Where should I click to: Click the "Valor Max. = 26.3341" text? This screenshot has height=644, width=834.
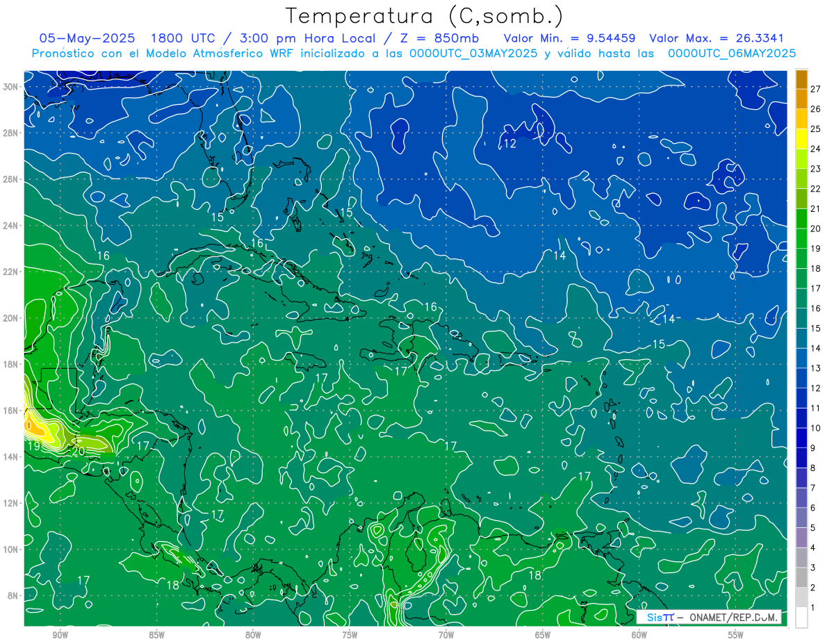[717, 38]
